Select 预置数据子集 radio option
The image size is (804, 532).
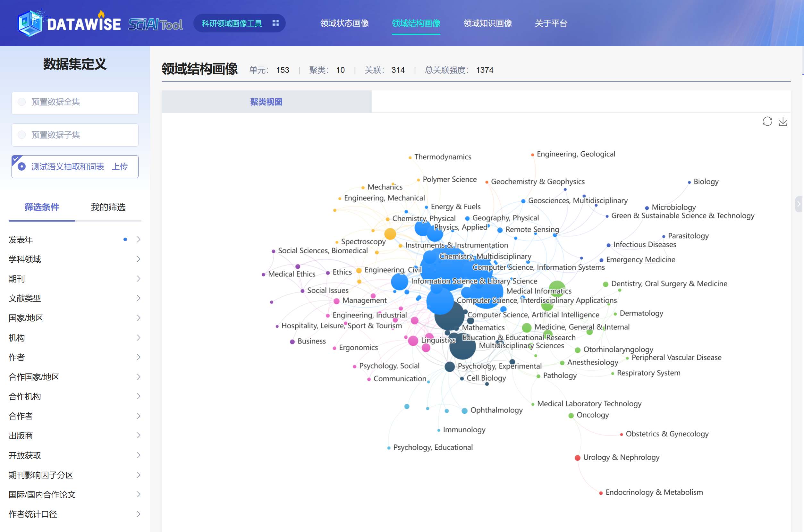22,135
